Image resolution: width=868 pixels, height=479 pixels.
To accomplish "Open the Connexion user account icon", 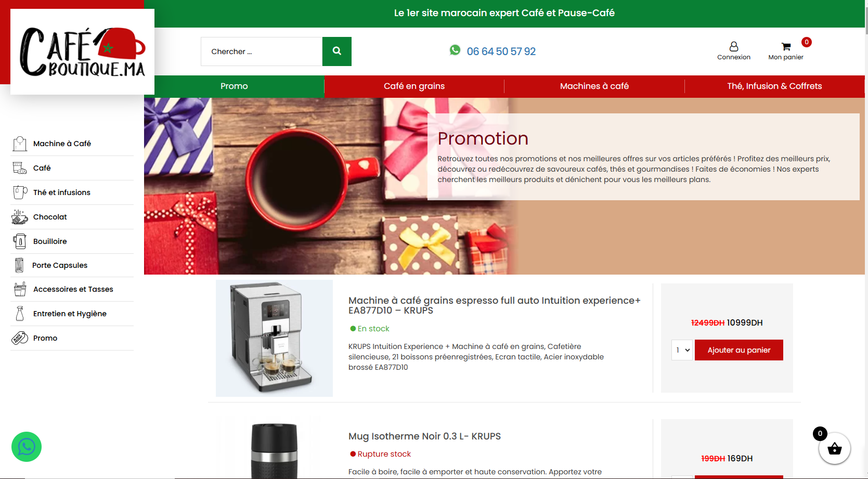I will pyautogui.click(x=733, y=47).
